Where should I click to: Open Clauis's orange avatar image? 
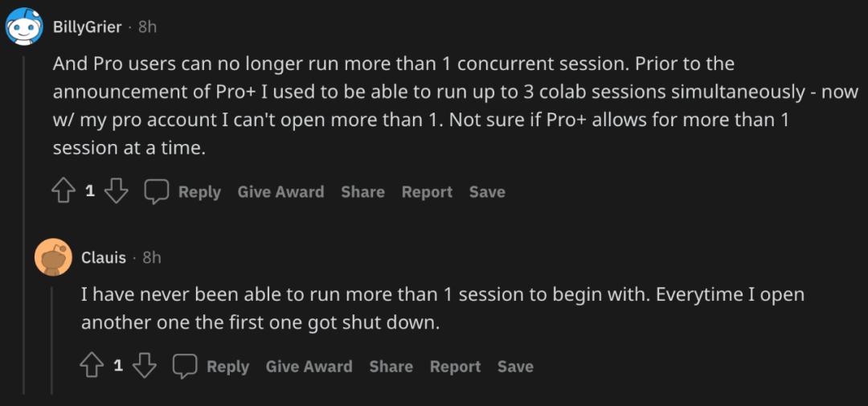pos(53,257)
